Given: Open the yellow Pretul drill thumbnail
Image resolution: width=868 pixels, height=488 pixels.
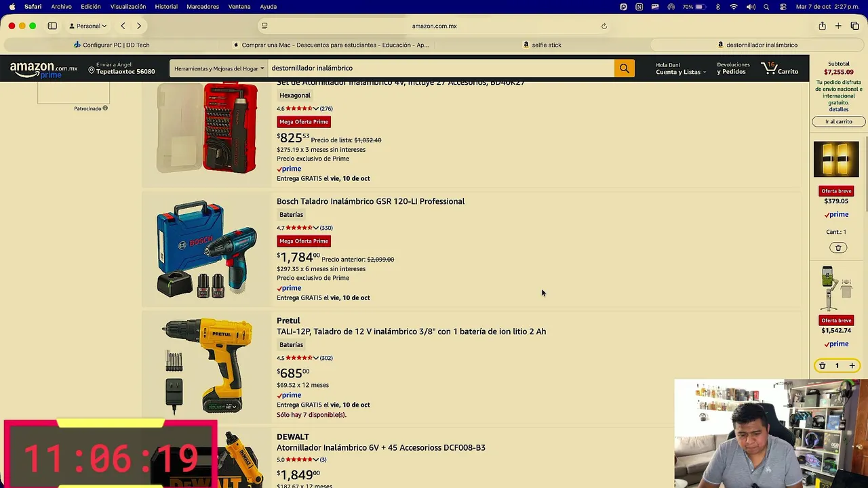Looking at the screenshot, I should pyautogui.click(x=207, y=366).
